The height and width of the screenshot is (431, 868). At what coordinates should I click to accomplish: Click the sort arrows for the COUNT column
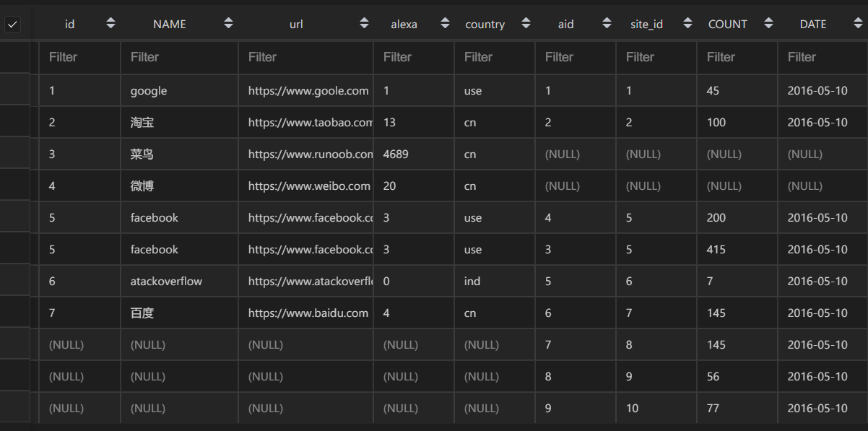[x=768, y=24]
